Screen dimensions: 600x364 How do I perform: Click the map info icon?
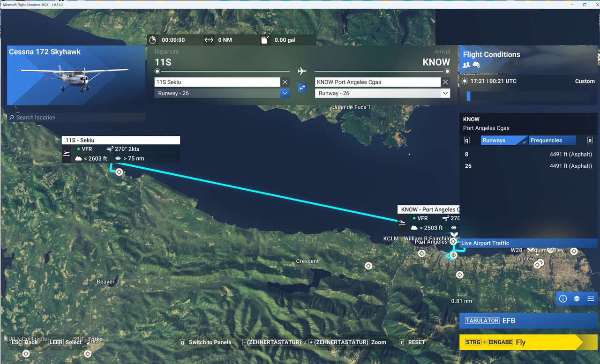click(563, 299)
